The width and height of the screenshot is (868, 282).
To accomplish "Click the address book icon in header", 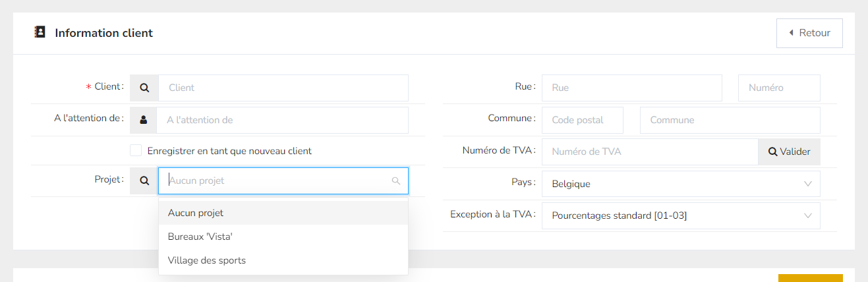I will click(40, 32).
